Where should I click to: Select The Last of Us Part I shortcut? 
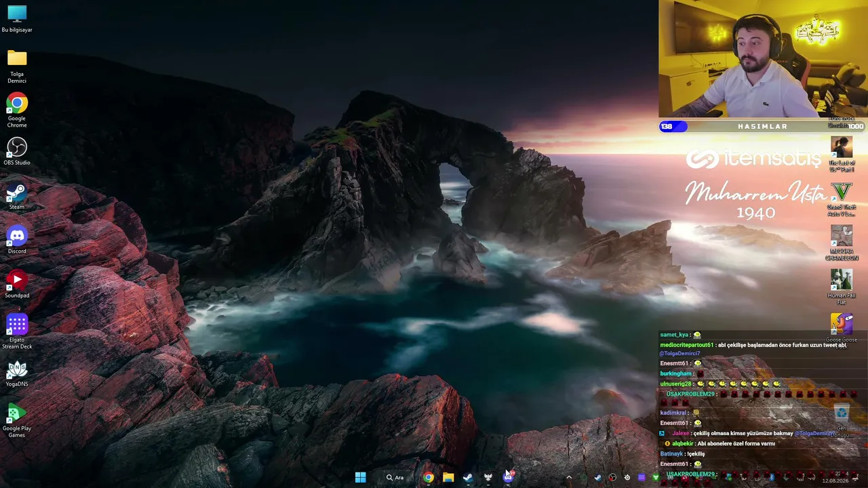[x=842, y=155]
